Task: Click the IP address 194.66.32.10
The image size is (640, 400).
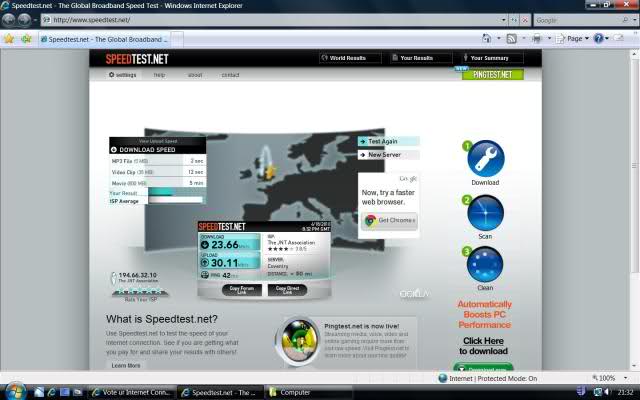Action: tap(138, 275)
